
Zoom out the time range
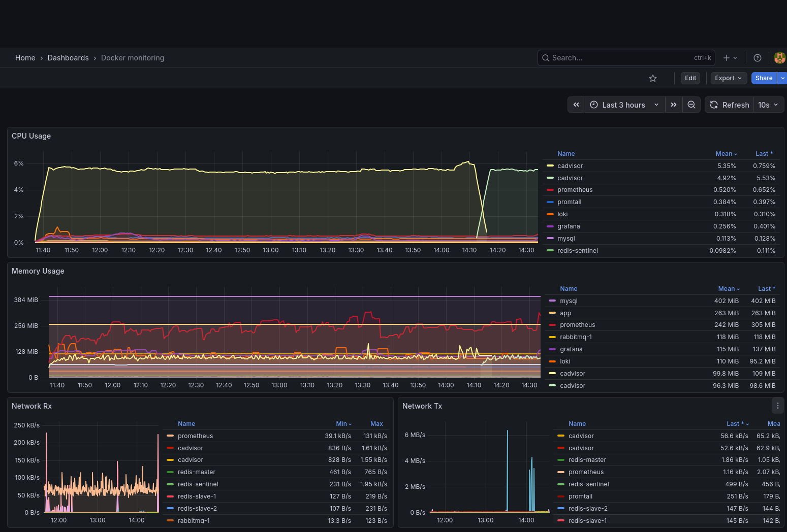click(x=691, y=105)
